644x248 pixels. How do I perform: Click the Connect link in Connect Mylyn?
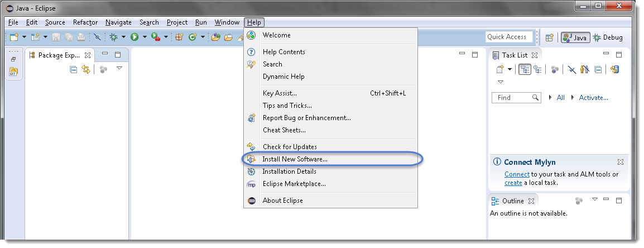pyautogui.click(x=517, y=174)
